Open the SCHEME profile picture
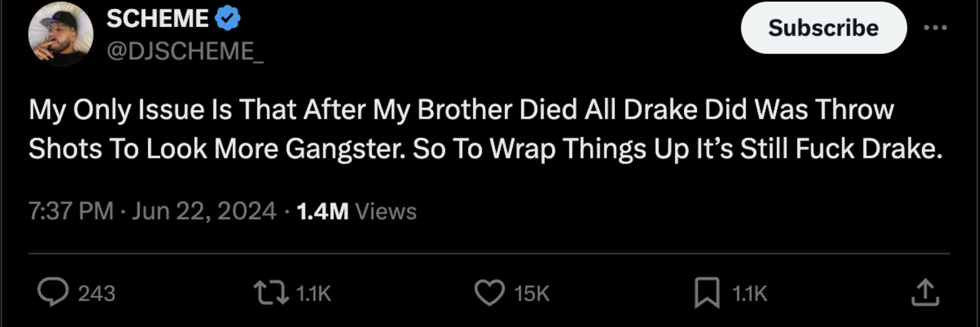Viewport: 980px width, 327px height. 60,34
